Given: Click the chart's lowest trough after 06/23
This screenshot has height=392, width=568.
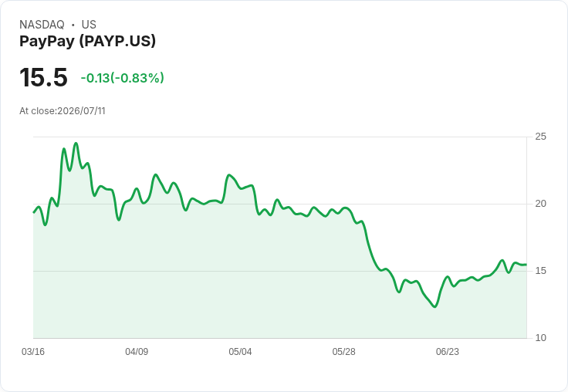Looking at the screenshot, I should click(x=434, y=306).
